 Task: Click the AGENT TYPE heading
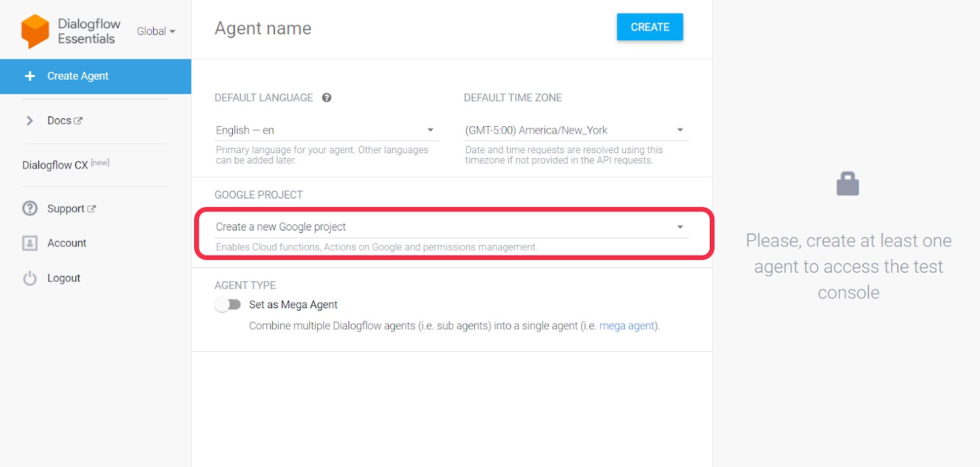click(245, 285)
